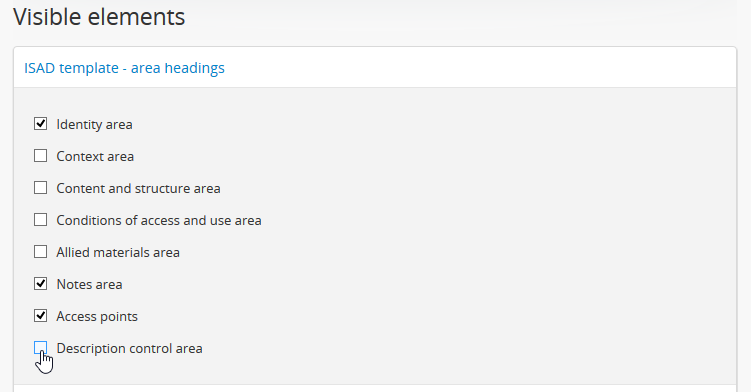This screenshot has width=751, height=392.
Task: Enable the Allied materials area checkbox
Action: click(x=41, y=252)
